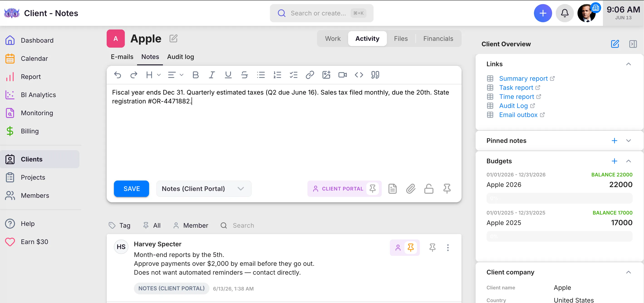The width and height of the screenshot is (644, 303).
Task: Click the Apple 2026 budget progress bar
Action: pos(559,198)
